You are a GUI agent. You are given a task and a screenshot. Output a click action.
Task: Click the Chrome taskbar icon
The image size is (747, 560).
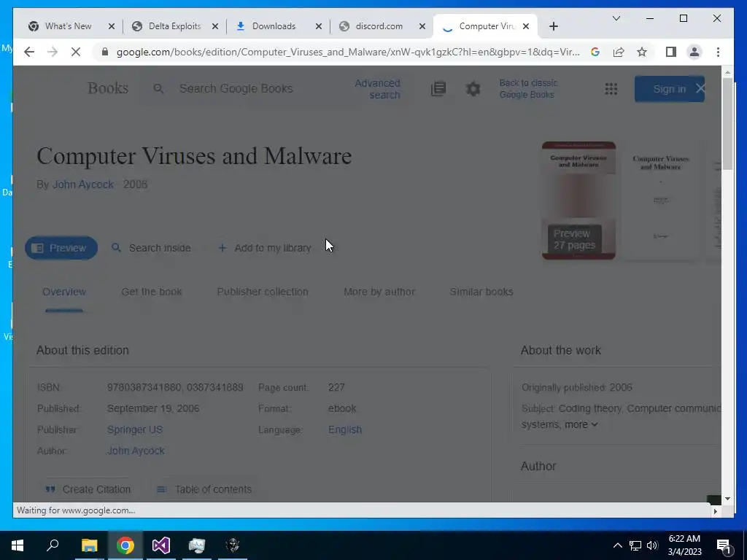click(125, 545)
